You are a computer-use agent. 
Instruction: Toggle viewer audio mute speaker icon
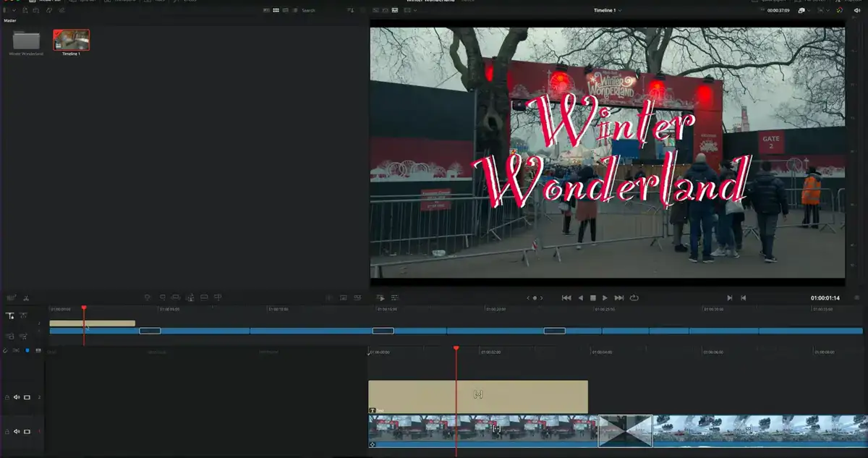[x=857, y=10]
